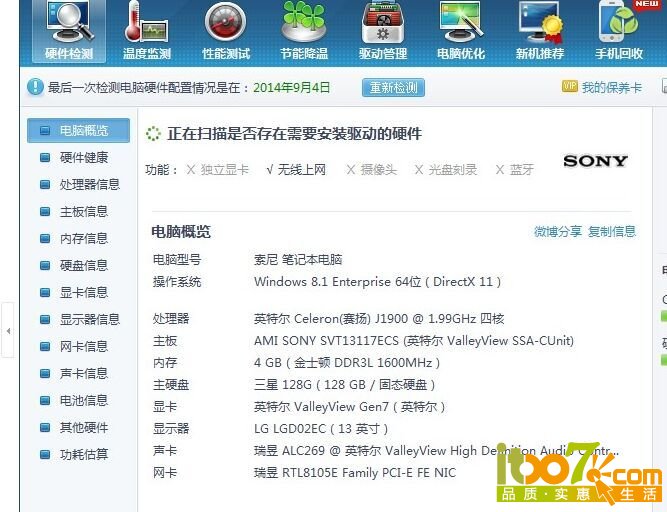The image size is (667, 512).
Task: Click the VIP badge icon
Action: (570, 86)
